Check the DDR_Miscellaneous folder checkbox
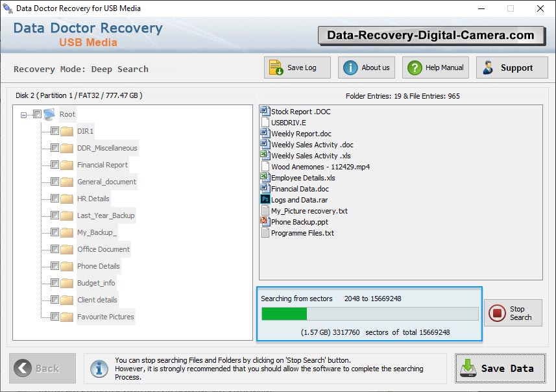This screenshot has height=392, width=556. (54, 147)
